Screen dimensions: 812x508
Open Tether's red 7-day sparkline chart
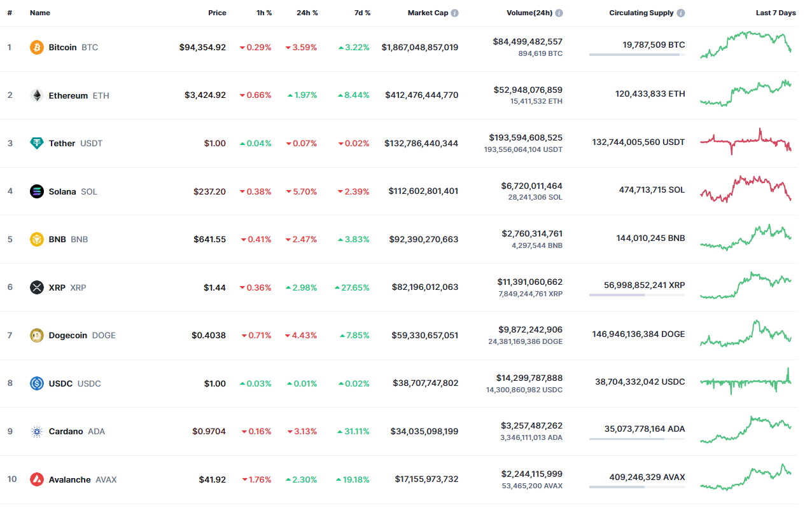(x=746, y=141)
